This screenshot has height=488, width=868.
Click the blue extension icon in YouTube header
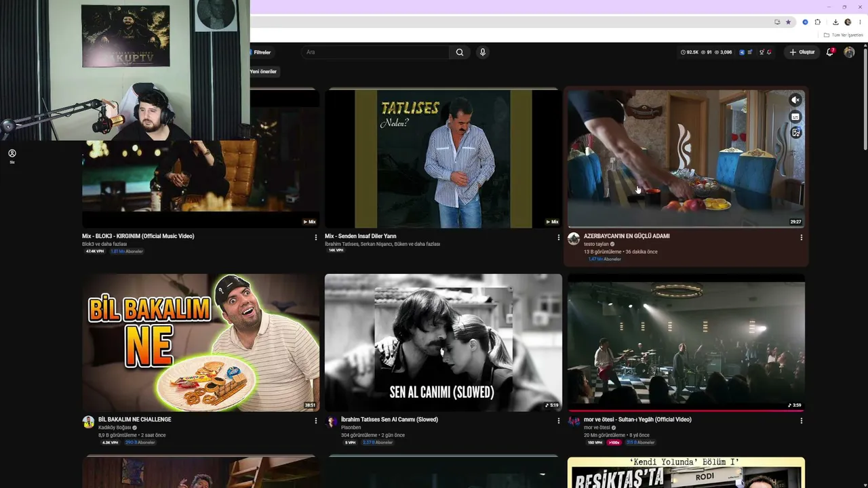tap(742, 52)
